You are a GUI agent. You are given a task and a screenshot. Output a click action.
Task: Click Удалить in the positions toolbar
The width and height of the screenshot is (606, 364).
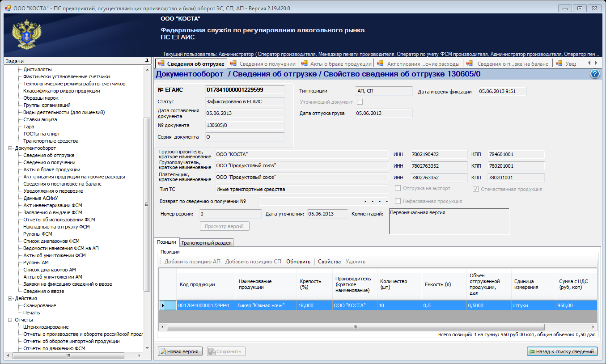tap(356, 262)
